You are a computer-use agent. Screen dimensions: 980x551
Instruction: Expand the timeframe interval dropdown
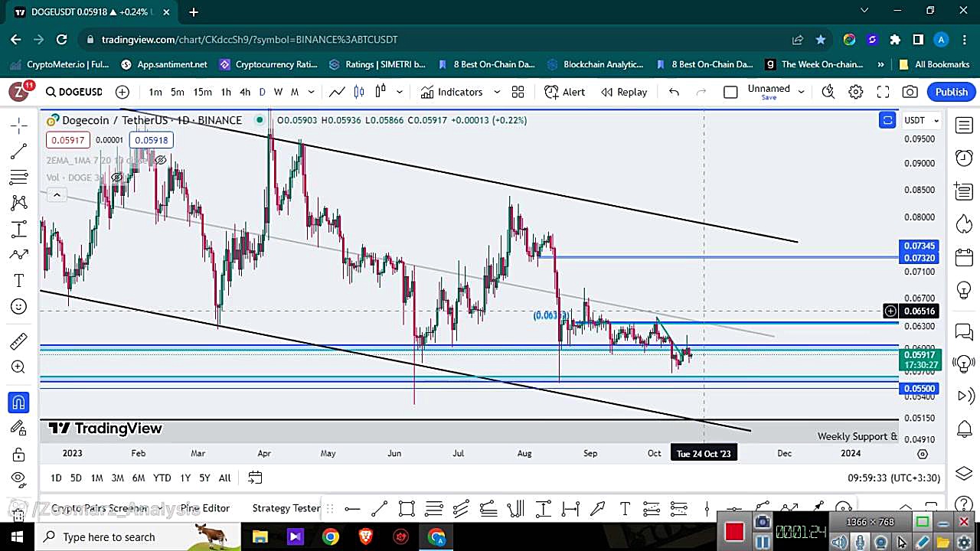pos(311,92)
